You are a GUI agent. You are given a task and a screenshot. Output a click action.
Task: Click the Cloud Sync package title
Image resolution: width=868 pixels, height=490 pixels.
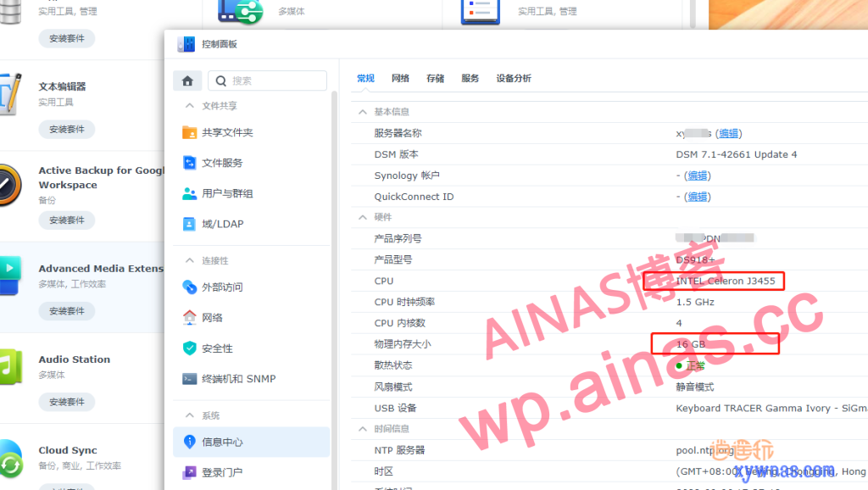[x=68, y=450]
